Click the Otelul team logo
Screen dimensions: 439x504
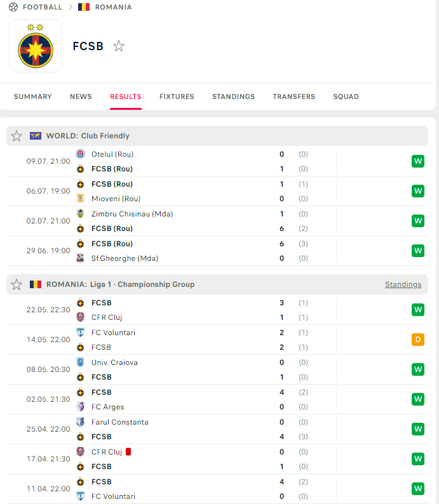[80, 154]
